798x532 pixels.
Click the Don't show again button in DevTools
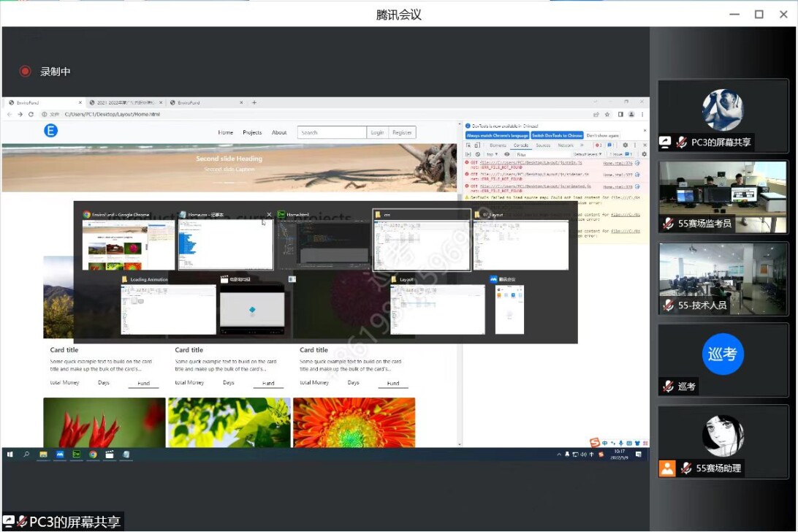(603, 135)
